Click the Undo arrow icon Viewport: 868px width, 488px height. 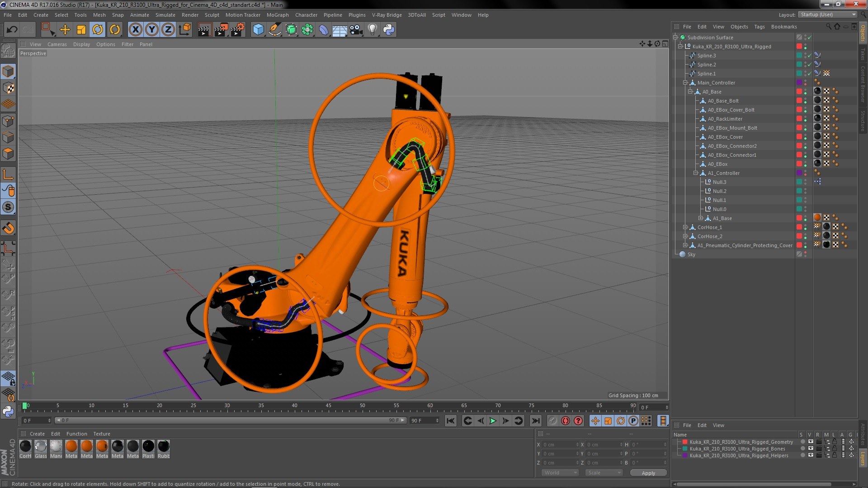click(x=12, y=30)
